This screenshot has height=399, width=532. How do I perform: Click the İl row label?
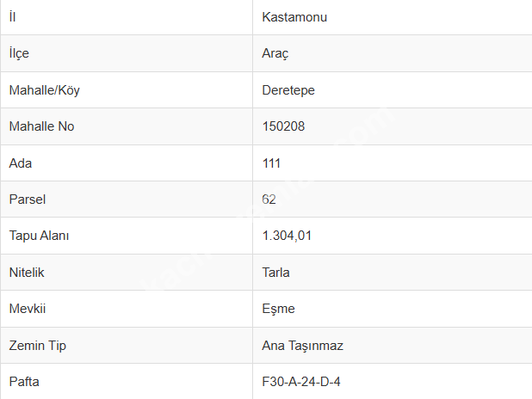[x=11, y=17]
